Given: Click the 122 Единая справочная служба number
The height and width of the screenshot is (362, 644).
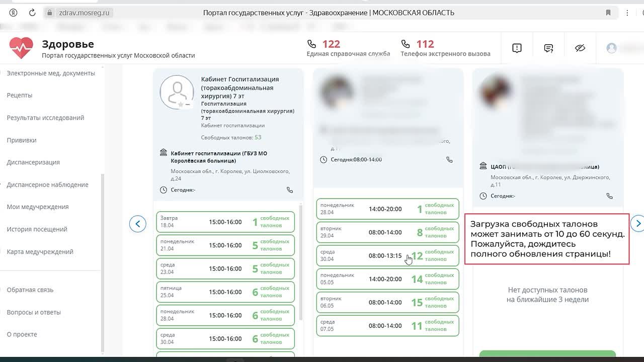Looking at the screenshot, I should click(x=331, y=44).
